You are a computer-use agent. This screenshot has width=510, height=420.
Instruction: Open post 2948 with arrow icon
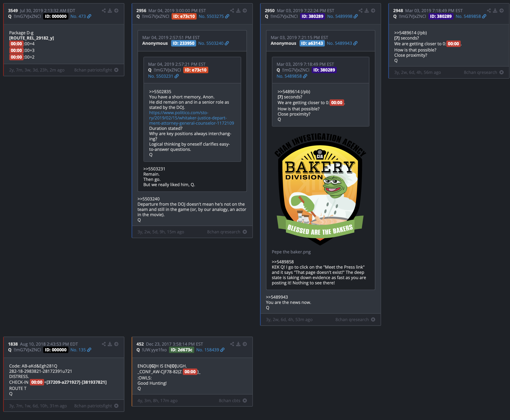[x=501, y=11]
